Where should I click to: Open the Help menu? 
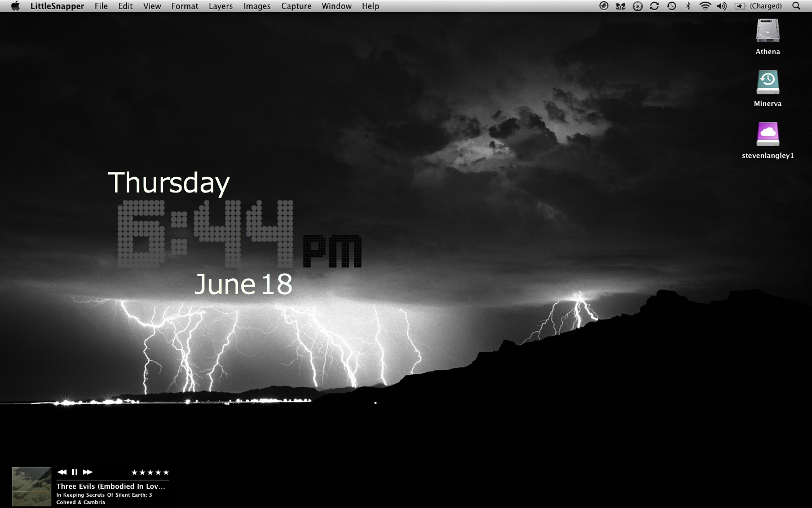(x=370, y=6)
